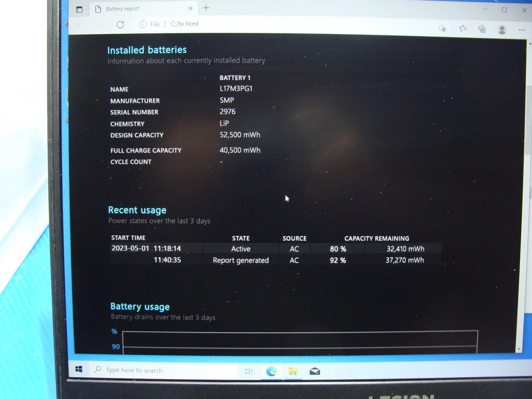The width and height of the screenshot is (532, 399).
Task: Click the Type here to search box
Action: tap(164, 370)
